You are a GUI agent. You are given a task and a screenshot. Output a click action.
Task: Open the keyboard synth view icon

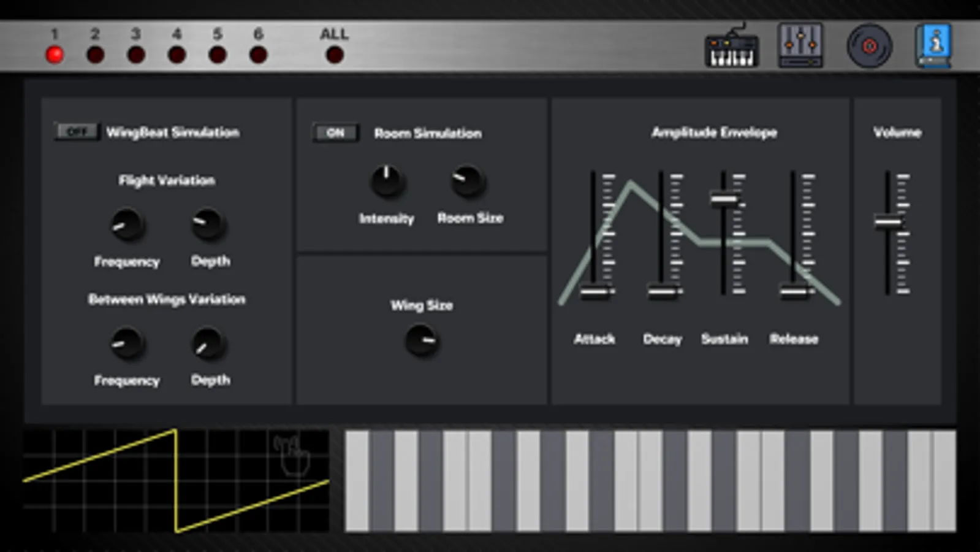[x=732, y=46]
